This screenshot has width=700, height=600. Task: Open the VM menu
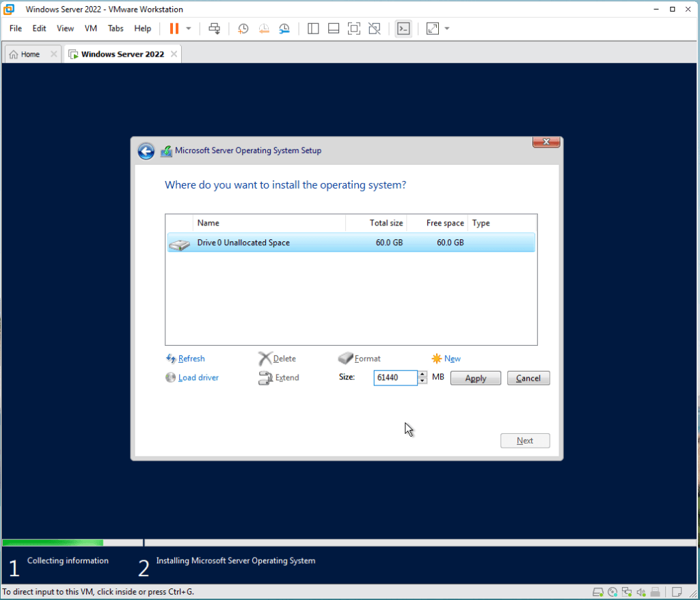pos(91,29)
